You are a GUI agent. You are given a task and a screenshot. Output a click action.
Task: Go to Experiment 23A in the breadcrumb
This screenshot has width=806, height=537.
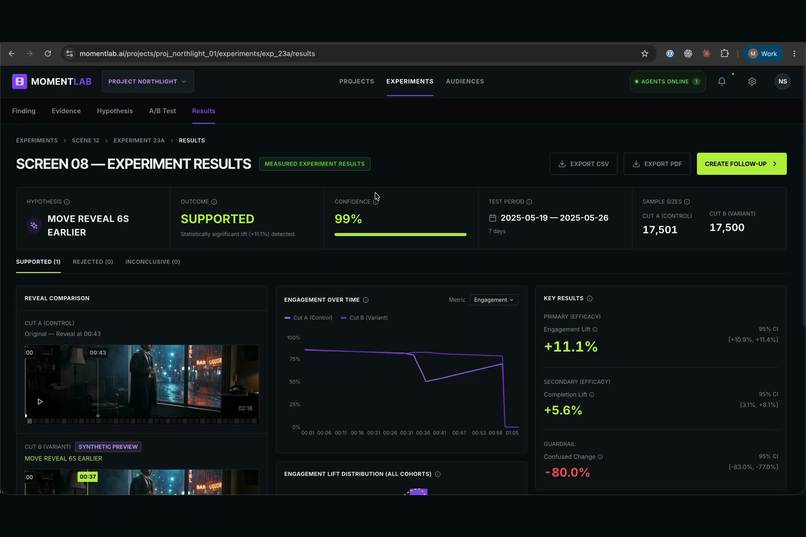click(x=139, y=140)
